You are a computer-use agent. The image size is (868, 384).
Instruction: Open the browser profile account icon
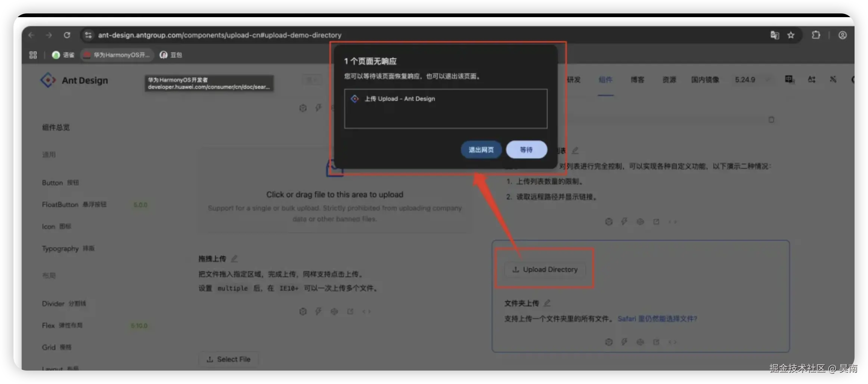pos(842,35)
